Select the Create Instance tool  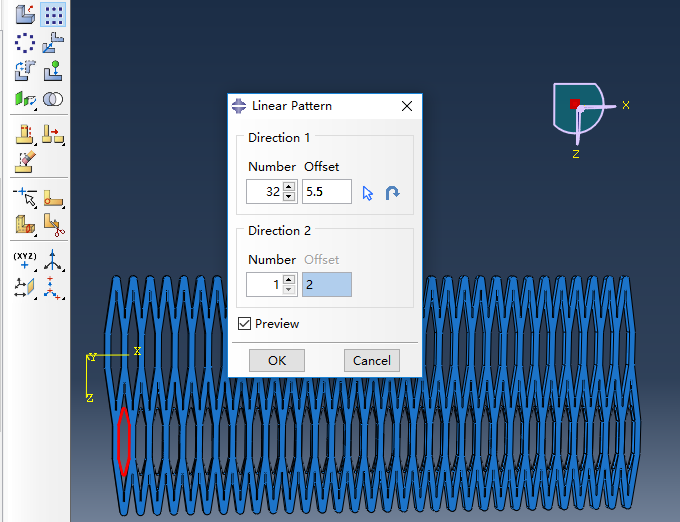25,14
